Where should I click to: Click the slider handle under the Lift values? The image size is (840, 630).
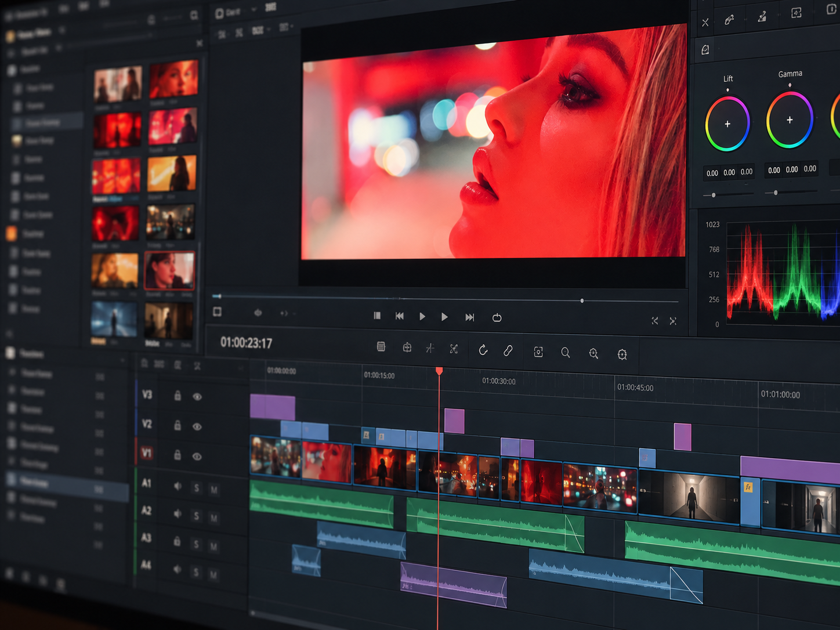point(714,195)
